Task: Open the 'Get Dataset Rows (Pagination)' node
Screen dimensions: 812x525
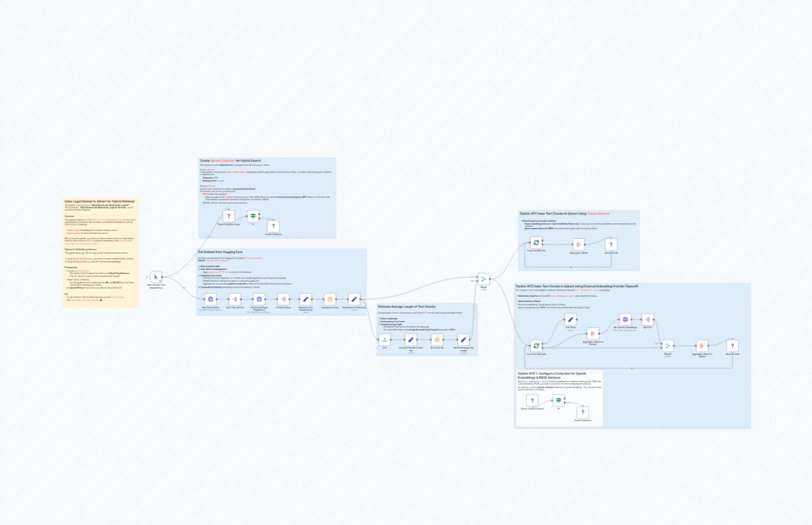Action: tap(259, 299)
